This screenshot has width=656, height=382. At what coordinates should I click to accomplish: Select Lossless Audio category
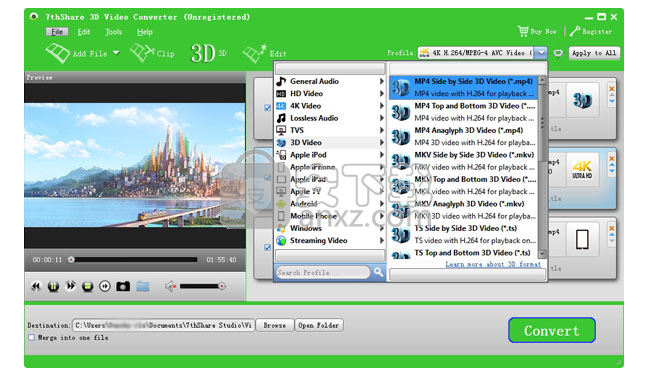(330, 118)
